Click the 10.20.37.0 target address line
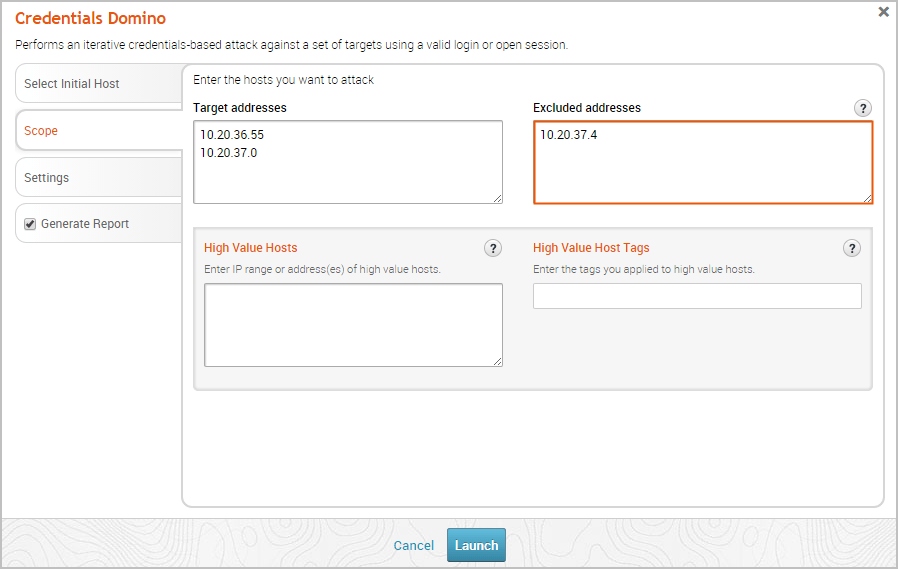 pyautogui.click(x=229, y=152)
